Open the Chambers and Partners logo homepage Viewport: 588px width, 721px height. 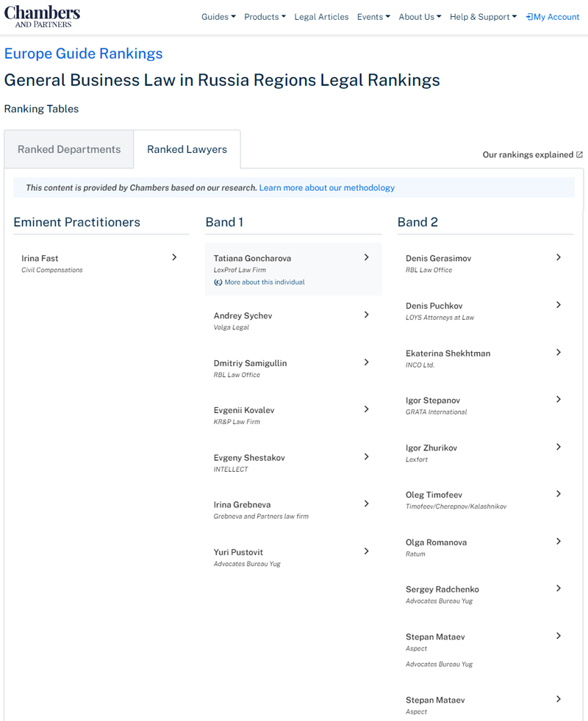[42, 17]
